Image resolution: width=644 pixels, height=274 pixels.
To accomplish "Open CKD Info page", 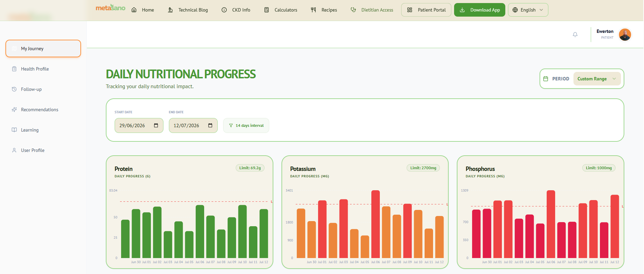I will point(236,10).
